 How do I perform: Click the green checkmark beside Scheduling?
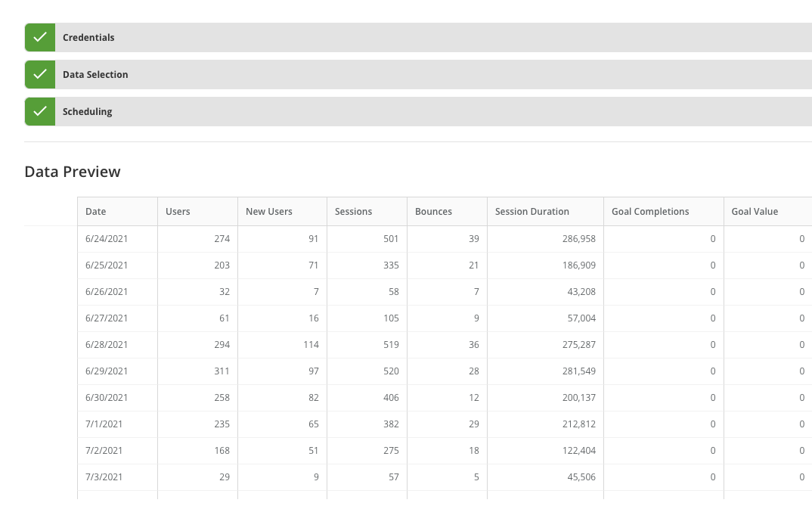pos(40,111)
